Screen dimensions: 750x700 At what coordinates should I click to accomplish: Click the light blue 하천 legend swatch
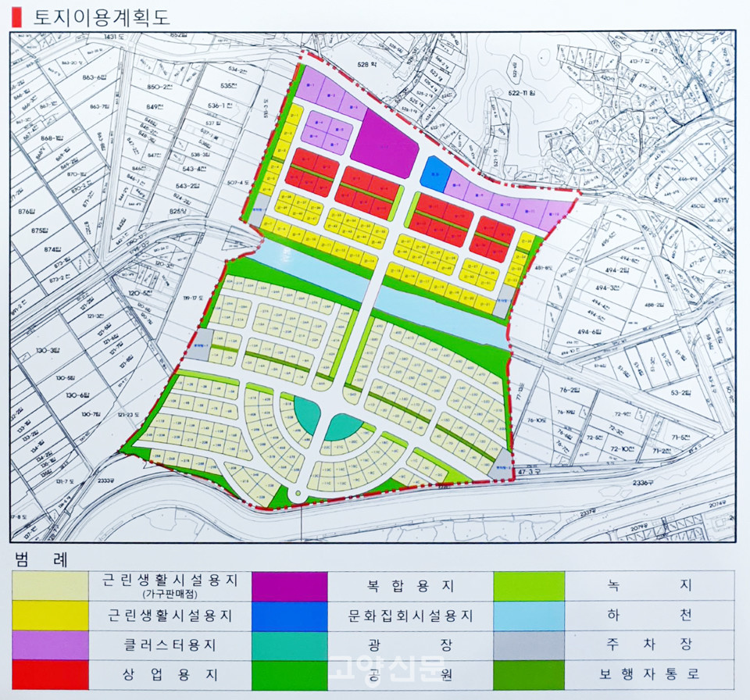coord(529,616)
